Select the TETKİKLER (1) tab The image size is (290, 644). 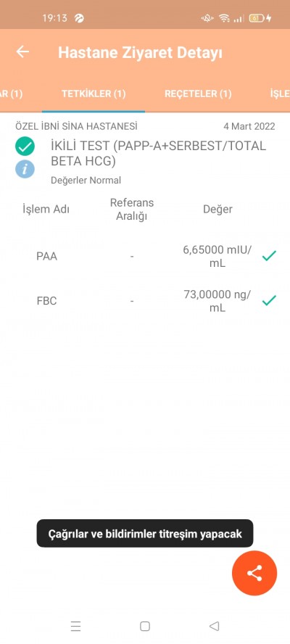coord(94,94)
